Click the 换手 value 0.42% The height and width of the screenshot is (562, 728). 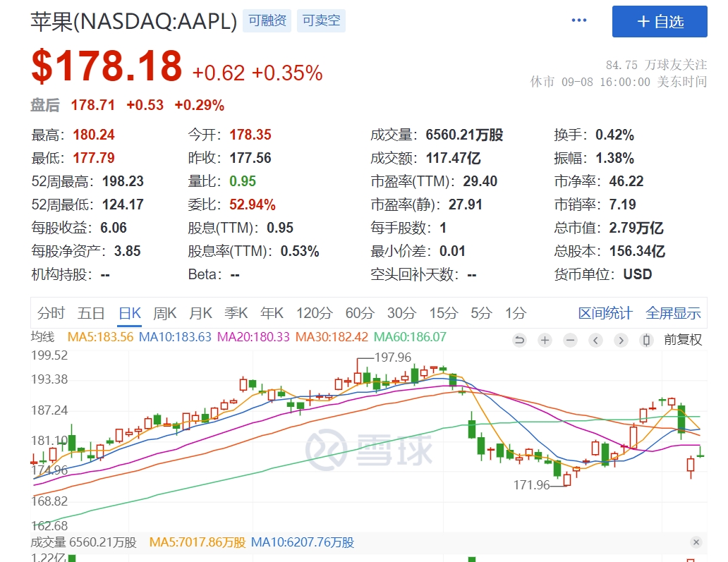coord(614,135)
